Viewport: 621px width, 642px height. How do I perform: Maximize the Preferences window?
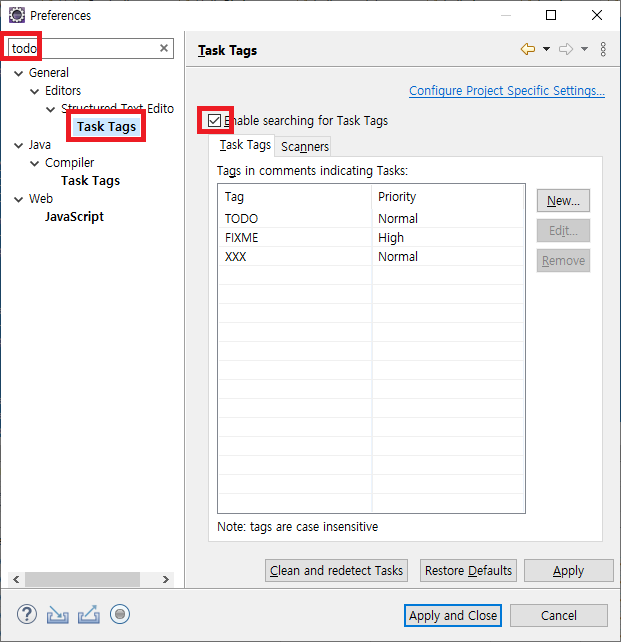[x=551, y=15]
